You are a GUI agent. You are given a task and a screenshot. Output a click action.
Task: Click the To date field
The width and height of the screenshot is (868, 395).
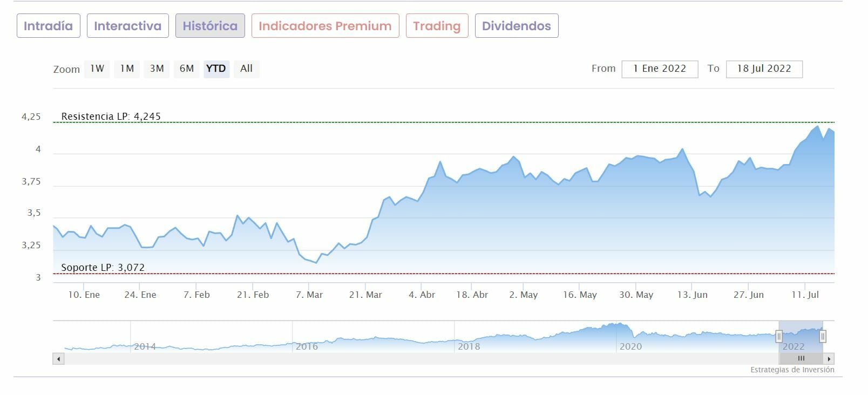[x=764, y=69]
